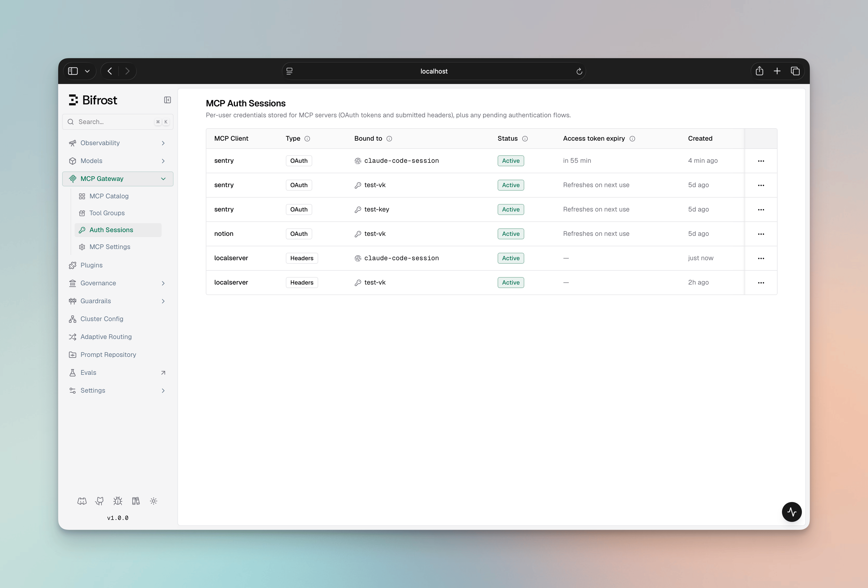Viewport: 868px width, 588px height.
Task: Open the GitHub icon link
Action: (x=100, y=501)
